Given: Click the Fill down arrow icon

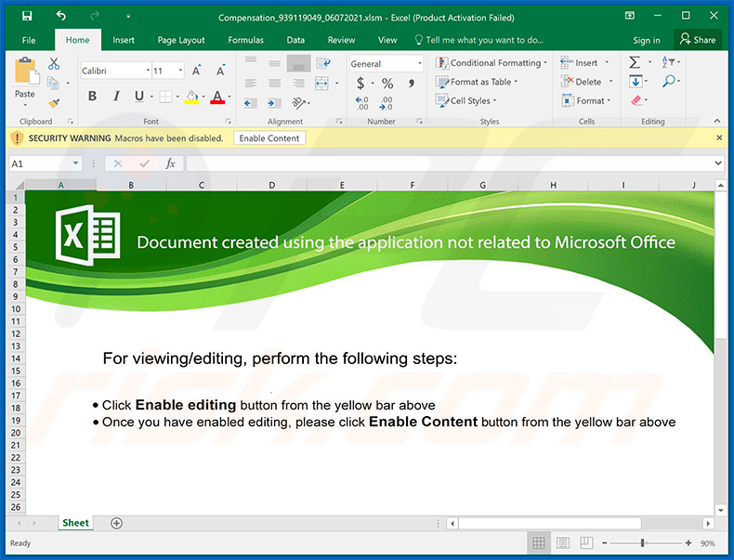Looking at the screenshot, I should (636, 82).
